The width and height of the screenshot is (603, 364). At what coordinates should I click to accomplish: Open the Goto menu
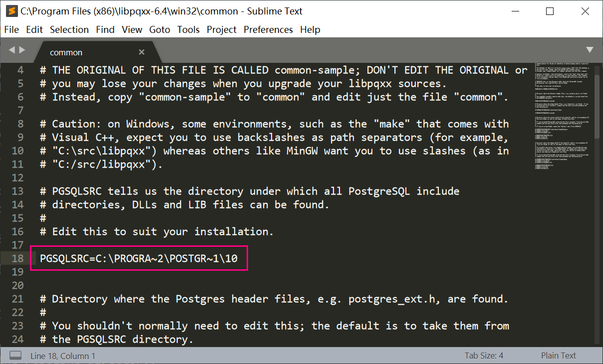160,30
